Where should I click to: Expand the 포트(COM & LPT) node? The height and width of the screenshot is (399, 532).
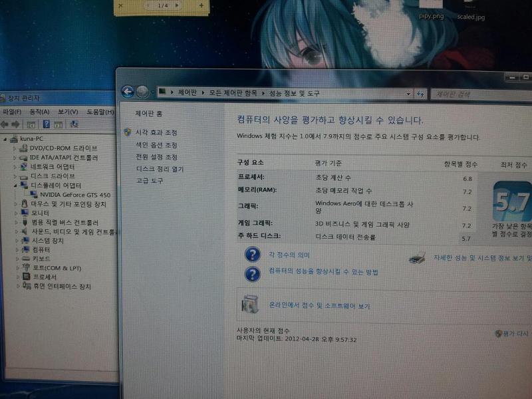(x=18, y=268)
